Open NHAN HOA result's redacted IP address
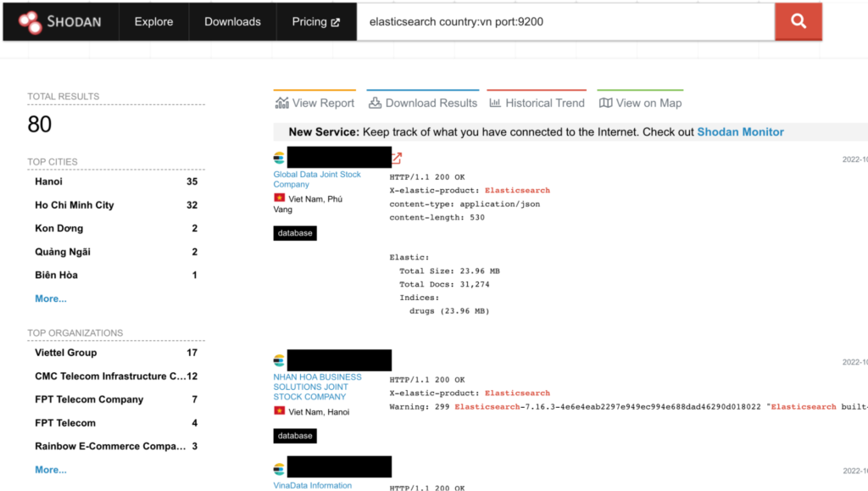Image resolution: width=868 pixels, height=491 pixels. pyautogui.click(x=339, y=360)
